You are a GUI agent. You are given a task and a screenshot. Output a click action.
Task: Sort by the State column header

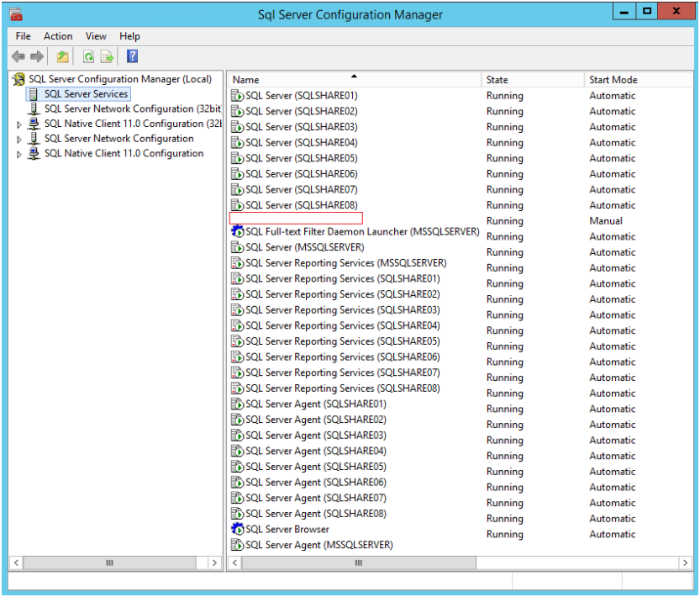533,80
